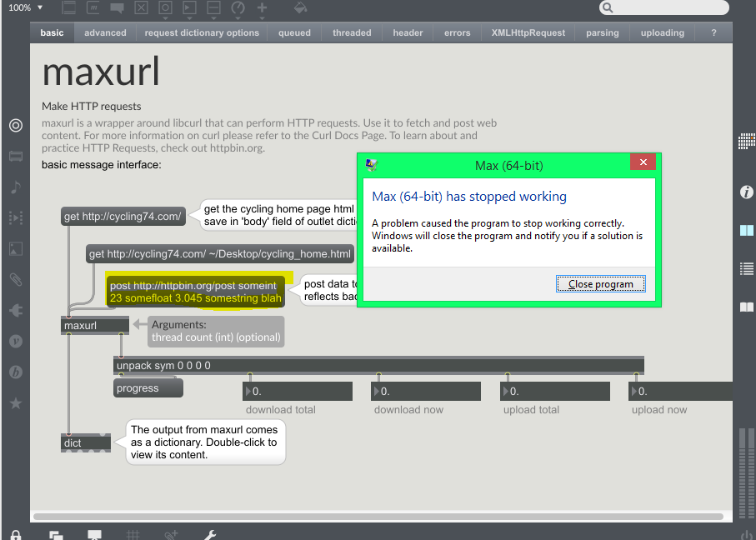Click the progress message box

pyautogui.click(x=148, y=388)
